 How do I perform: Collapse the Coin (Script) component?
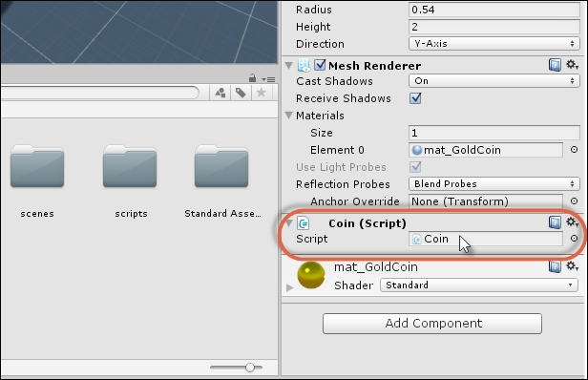(x=288, y=223)
